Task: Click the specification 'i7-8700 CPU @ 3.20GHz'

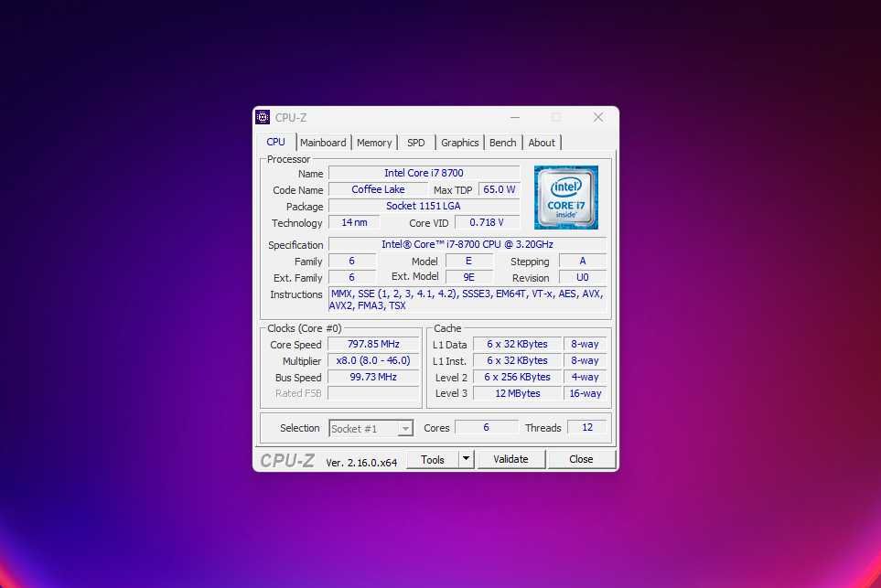Action: coord(467,244)
